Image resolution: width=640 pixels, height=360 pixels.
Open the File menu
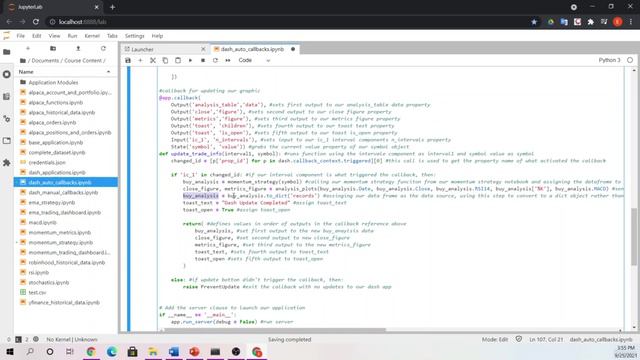(x=20, y=36)
